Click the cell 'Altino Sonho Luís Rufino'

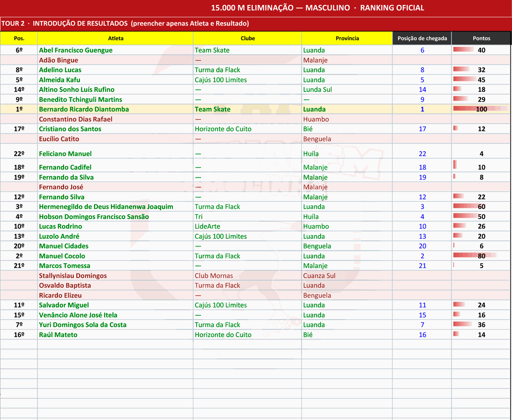click(115, 89)
